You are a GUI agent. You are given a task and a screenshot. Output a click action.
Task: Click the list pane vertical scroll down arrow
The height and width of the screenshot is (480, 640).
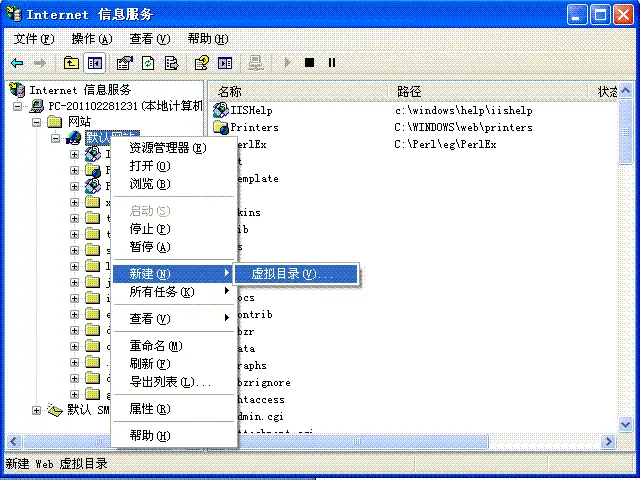[x=625, y=424]
